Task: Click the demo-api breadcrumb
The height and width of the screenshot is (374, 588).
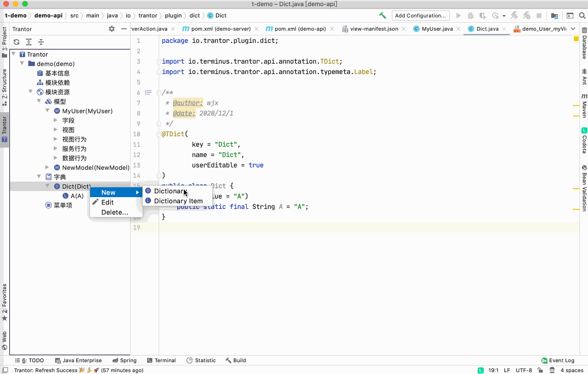Action: tap(48, 16)
